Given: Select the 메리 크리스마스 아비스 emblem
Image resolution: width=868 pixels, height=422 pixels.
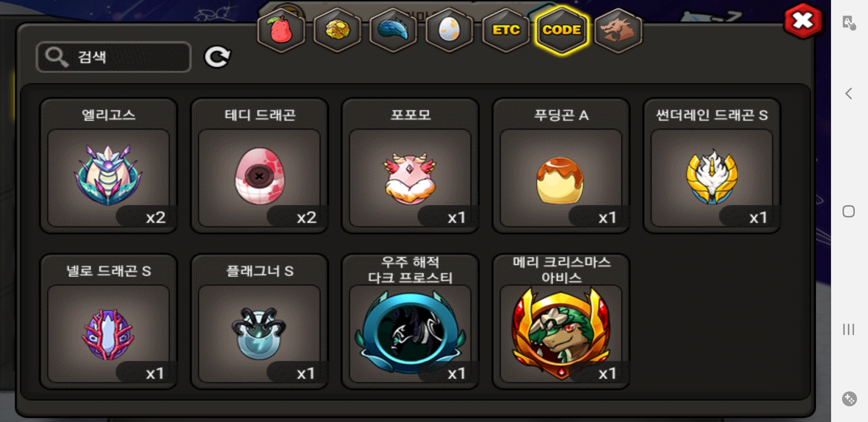Looking at the screenshot, I should (x=561, y=322).
